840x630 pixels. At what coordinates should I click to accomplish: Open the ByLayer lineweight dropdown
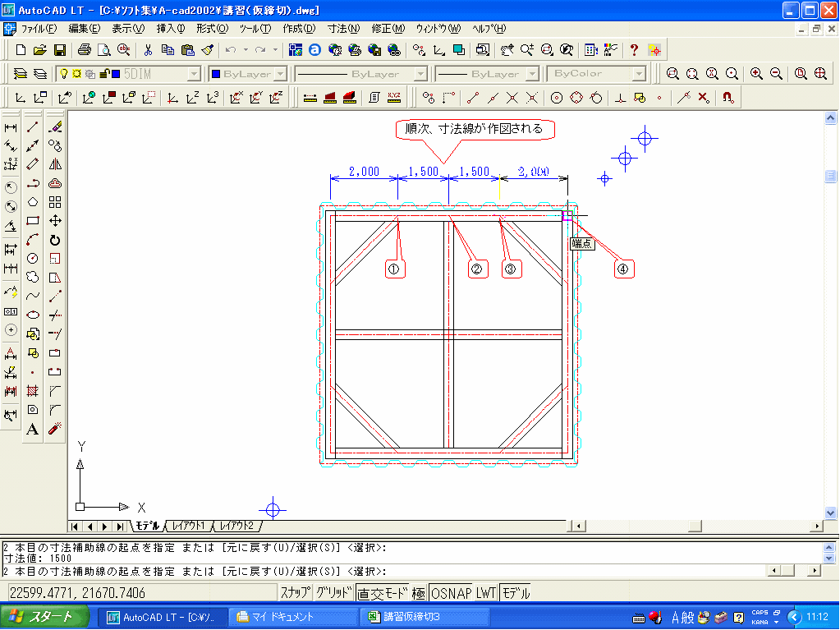coord(533,74)
